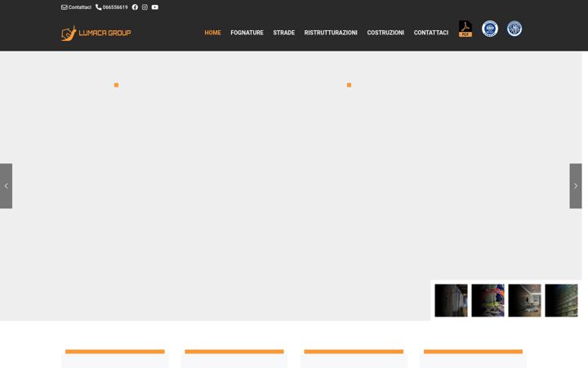Open the Instagram icon
This screenshot has height=368, width=588.
(x=145, y=7)
